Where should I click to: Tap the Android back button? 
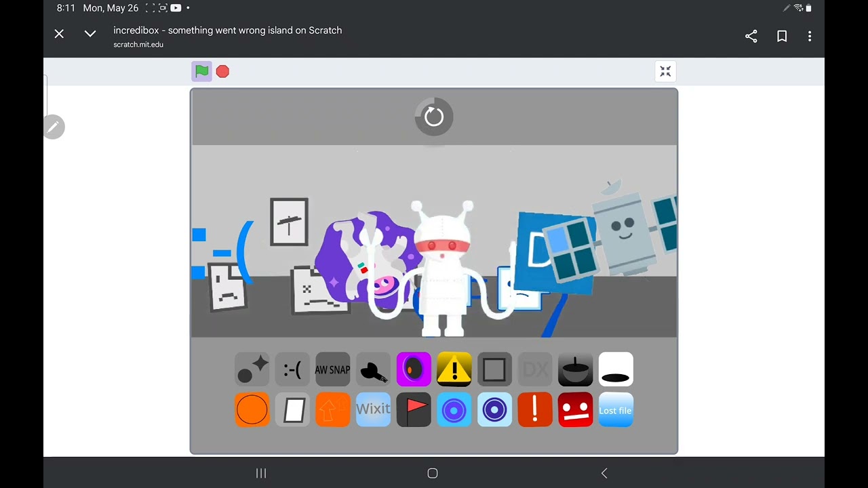pyautogui.click(x=604, y=473)
